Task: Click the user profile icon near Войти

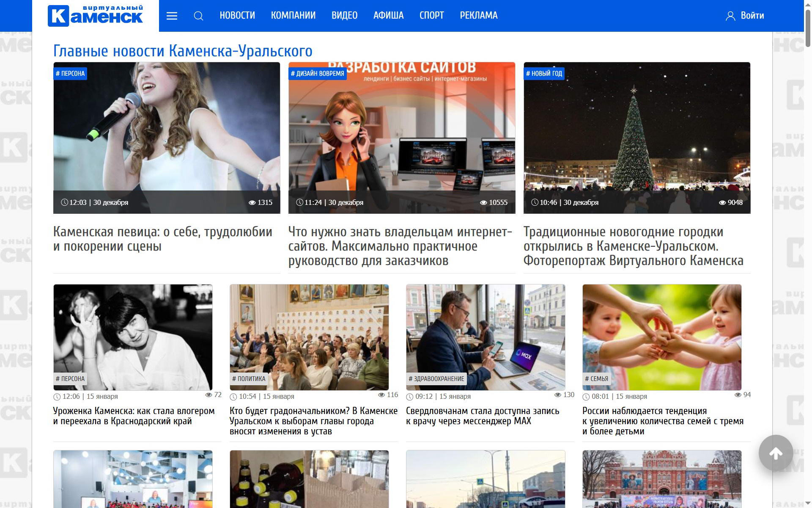Action: pos(730,16)
